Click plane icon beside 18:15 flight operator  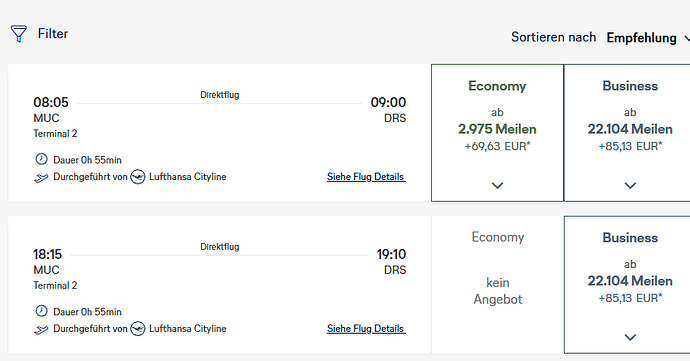(41, 329)
